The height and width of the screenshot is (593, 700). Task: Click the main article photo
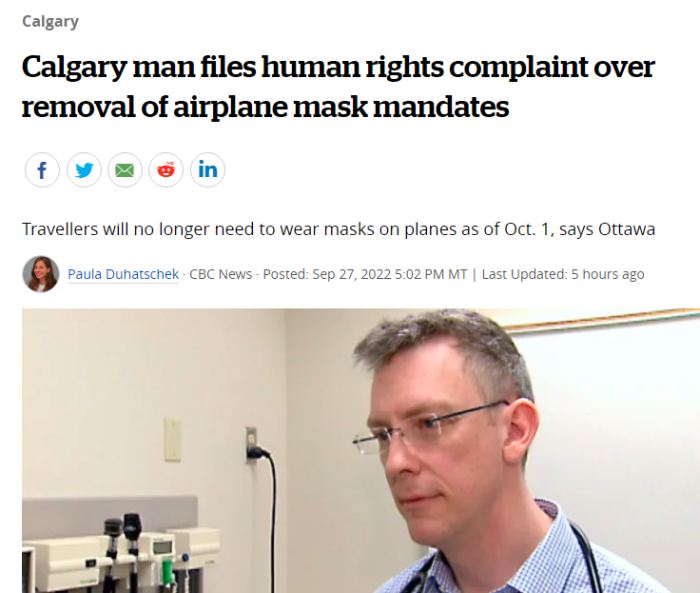[x=361, y=451]
